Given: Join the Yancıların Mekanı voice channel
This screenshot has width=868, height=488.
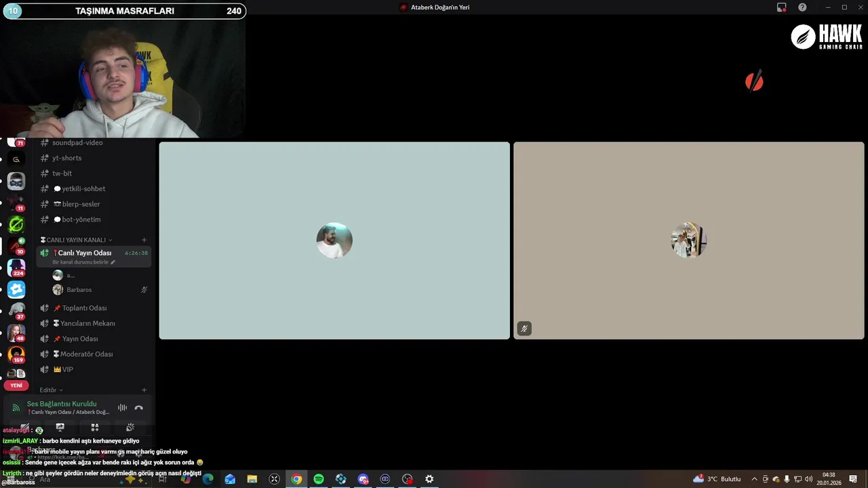Looking at the screenshot, I should click(x=94, y=323).
